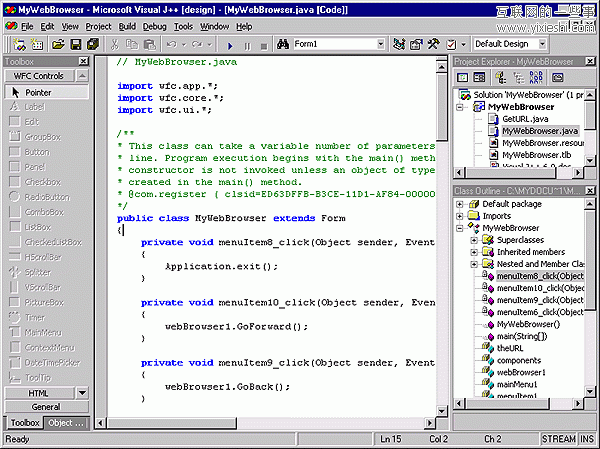Open the Debug menu
Image resolution: width=600 pixels, height=449 pixels.
tap(154, 26)
